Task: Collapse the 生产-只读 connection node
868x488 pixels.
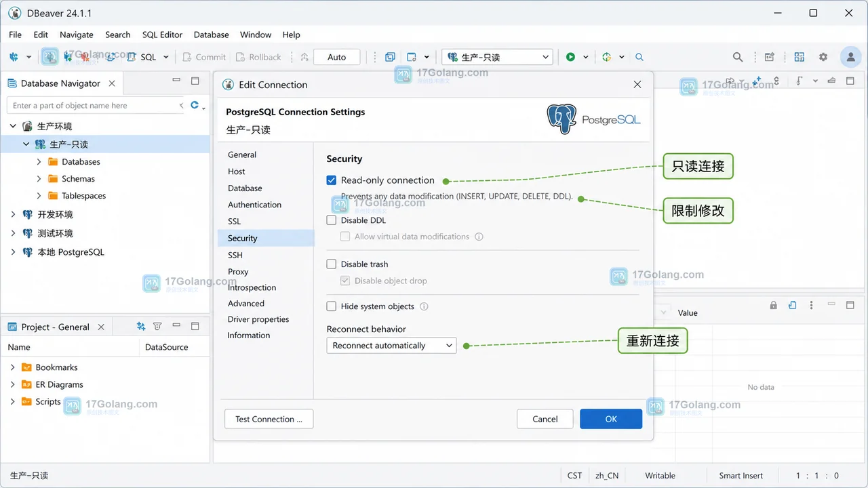Action: coord(26,144)
